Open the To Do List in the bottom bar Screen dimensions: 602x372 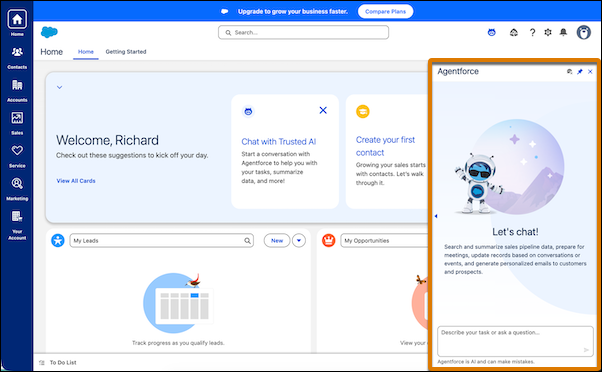click(58, 362)
